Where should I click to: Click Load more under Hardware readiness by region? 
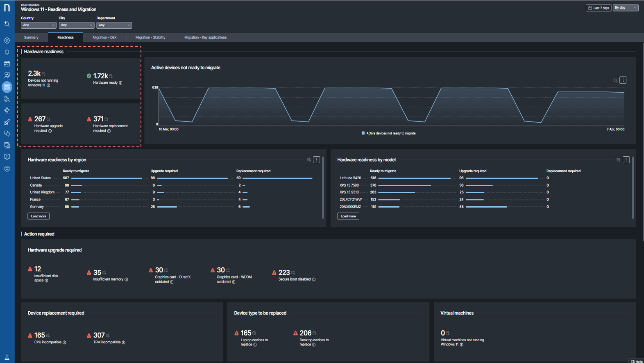(39, 216)
